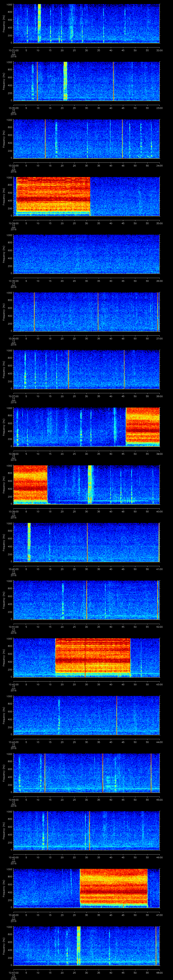Click the 10:31:00 start time label

click(14, 50)
